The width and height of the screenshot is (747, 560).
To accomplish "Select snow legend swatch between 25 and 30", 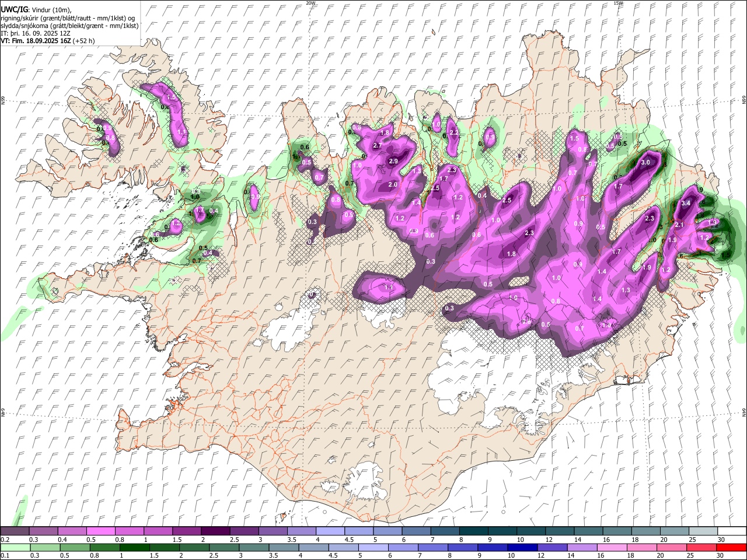I will [703, 531].
